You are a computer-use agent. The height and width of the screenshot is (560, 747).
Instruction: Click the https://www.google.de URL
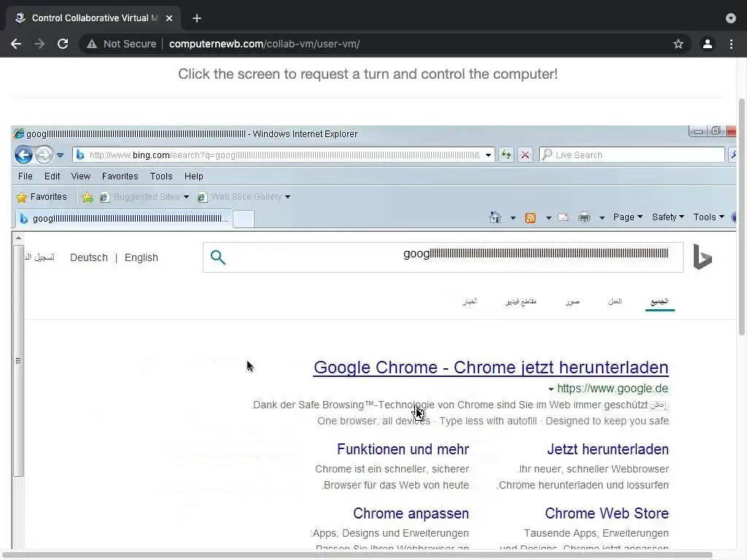click(x=612, y=389)
